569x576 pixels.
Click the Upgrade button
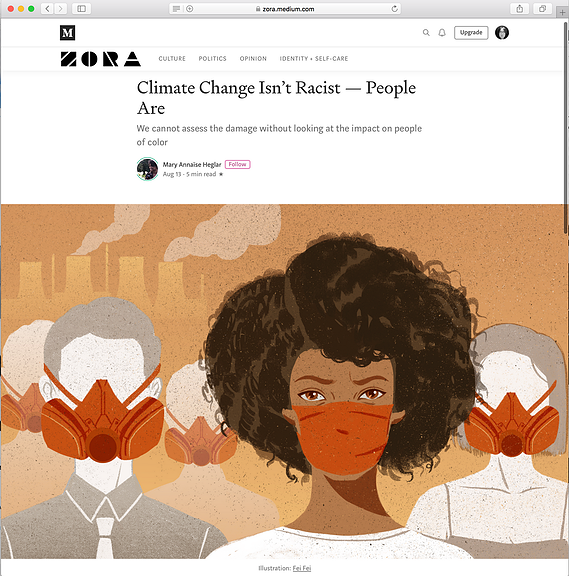coord(471,33)
